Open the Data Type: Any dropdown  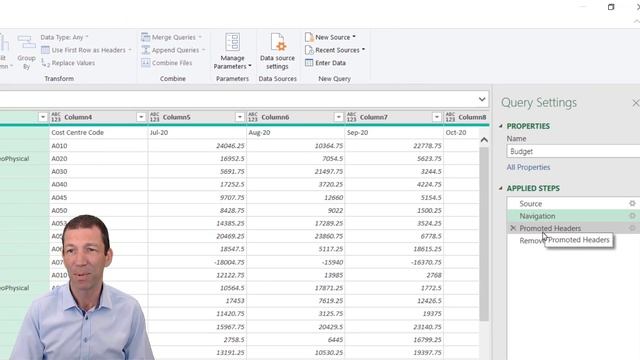(x=64, y=37)
